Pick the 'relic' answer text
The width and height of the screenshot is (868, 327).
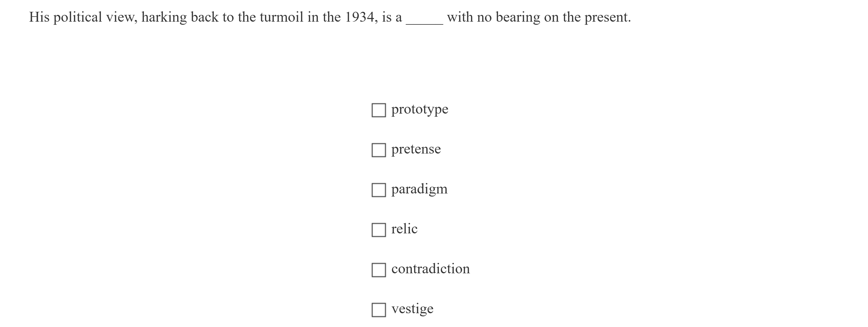click(404, 229)
